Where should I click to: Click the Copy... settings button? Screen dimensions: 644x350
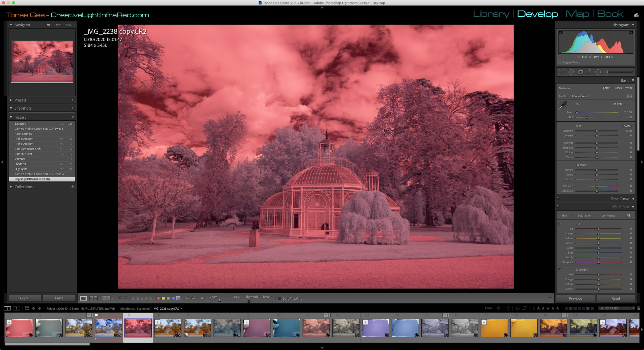pyautogui.click(x=25, y=298)
